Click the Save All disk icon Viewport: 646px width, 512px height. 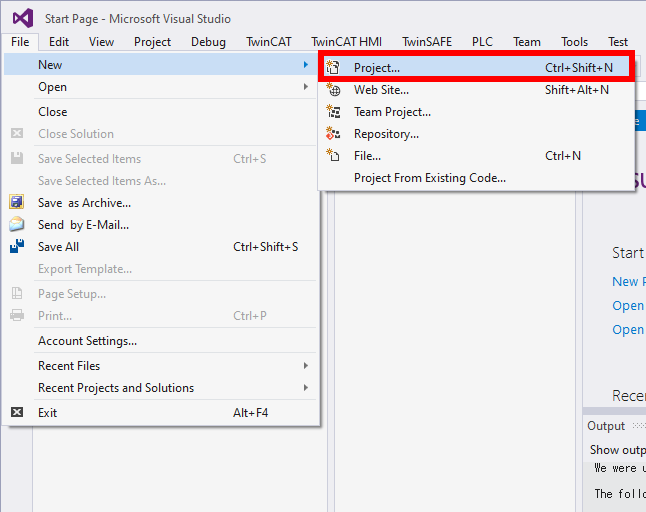click(x=17, y=247)
